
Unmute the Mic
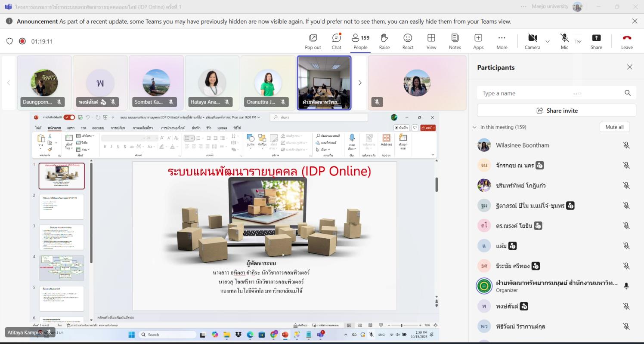[x=564, y=41]
